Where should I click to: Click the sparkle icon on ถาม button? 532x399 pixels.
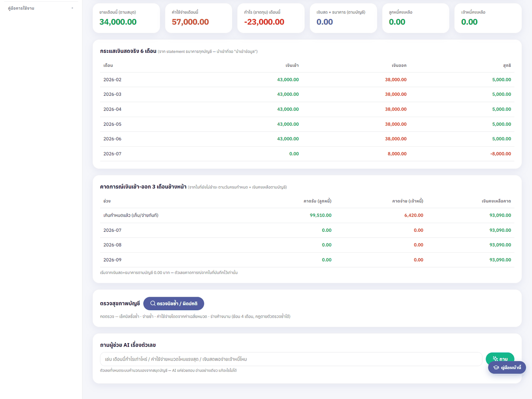click(495, 359)
